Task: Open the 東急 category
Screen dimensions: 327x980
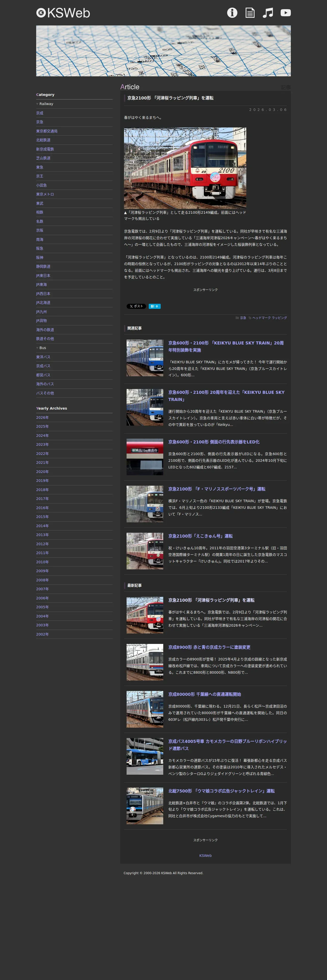Action: [39, 167]
